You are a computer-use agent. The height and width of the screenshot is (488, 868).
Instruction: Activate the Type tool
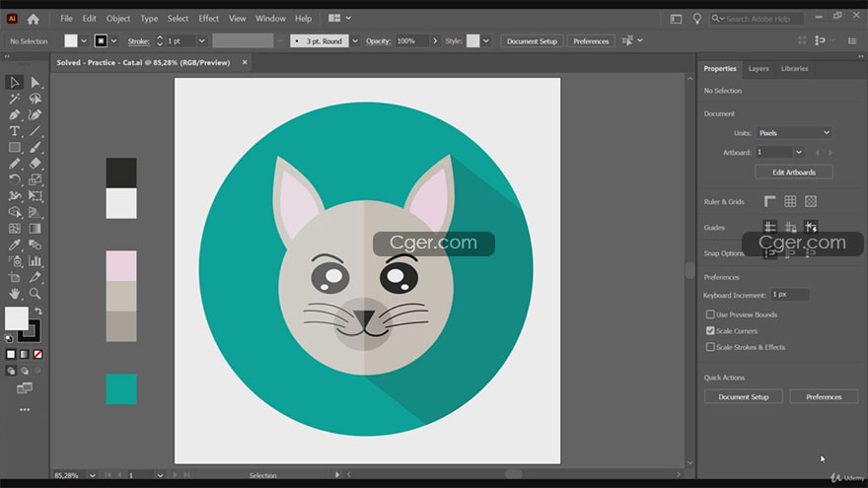[x=15, y=131]
